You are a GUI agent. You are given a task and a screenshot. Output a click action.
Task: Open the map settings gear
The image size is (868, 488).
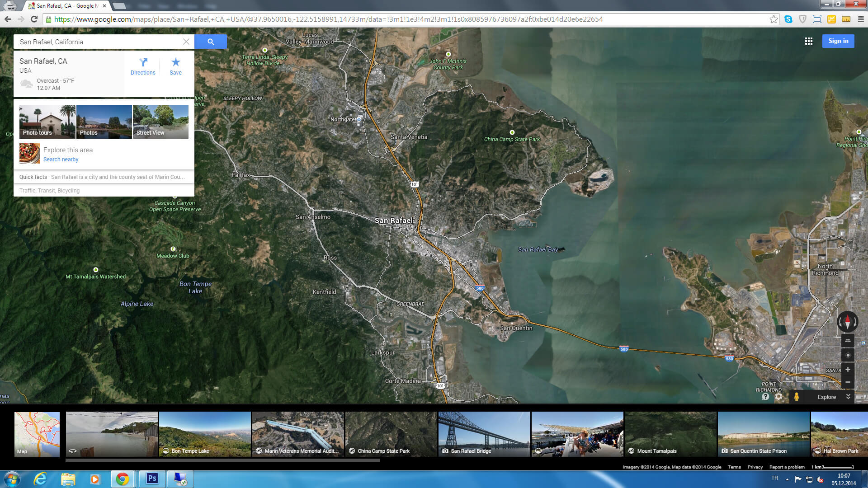pyautogui.click(x=778, y=397)
